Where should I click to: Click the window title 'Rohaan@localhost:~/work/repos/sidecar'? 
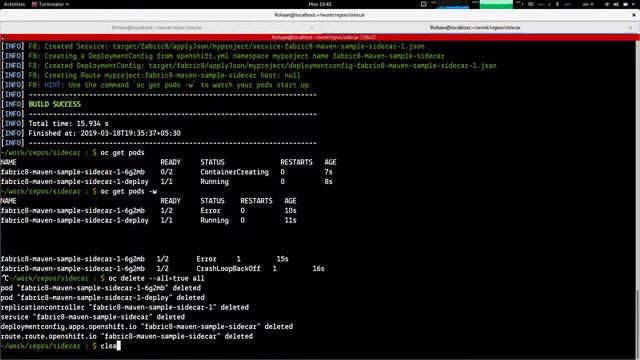(320, 15)
